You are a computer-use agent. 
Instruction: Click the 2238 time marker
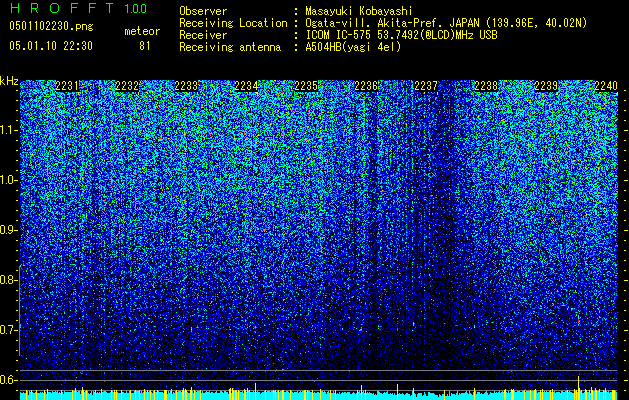[486, 86]
